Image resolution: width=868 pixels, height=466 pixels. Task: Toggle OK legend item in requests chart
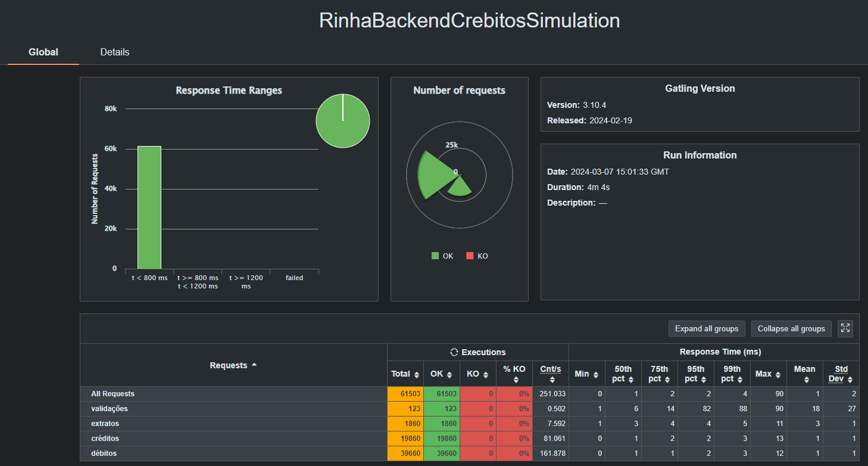coord(442,256)
